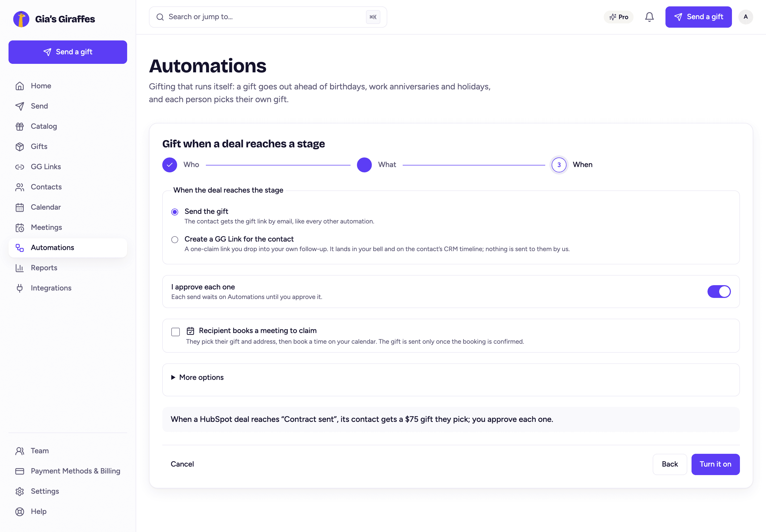Open Home from the sidebar
The image size is (766, 532).
click(x=68, y=86)
